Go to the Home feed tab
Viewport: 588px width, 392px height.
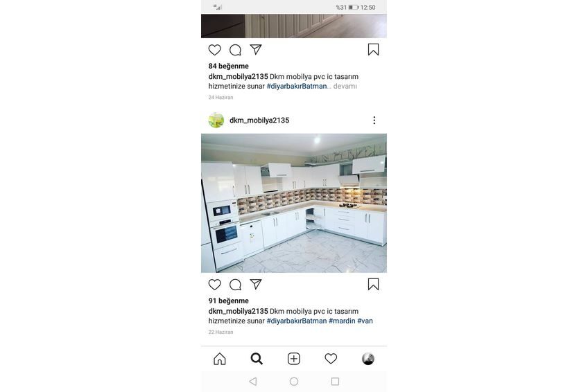[x=220, y=359]
